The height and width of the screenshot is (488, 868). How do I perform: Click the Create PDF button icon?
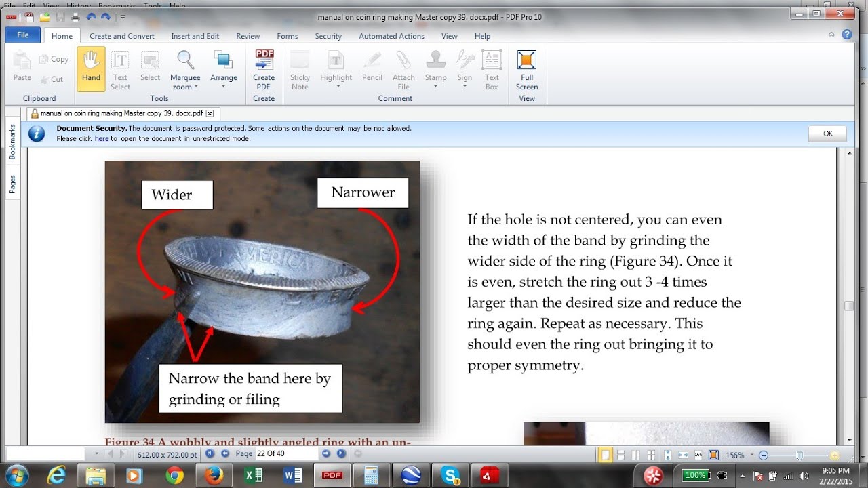(x=264, y=60)
